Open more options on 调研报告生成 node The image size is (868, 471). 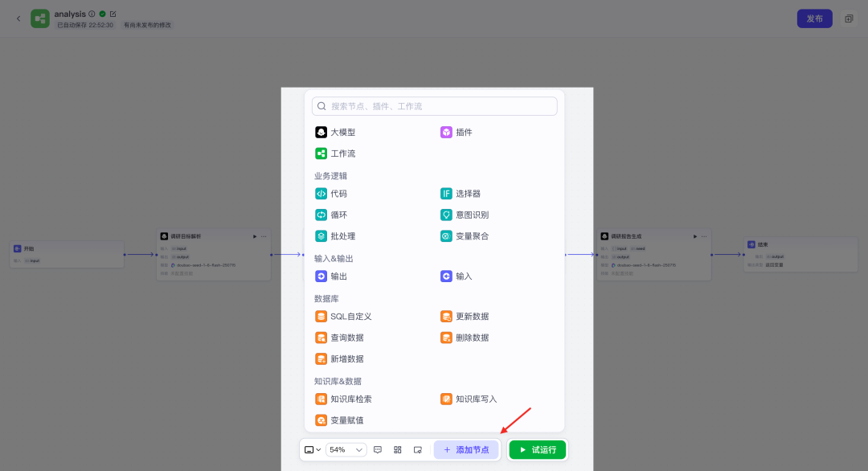[x=704, y=236]
